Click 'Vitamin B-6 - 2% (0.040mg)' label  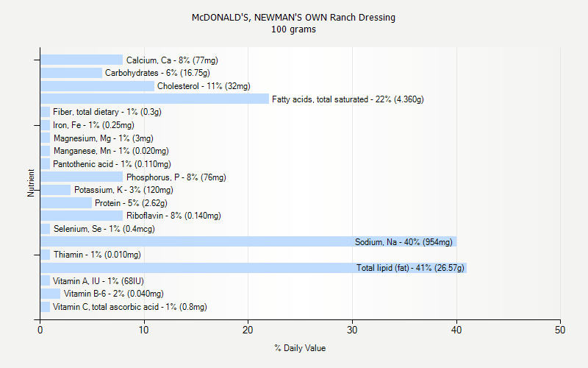pos(114,294)
